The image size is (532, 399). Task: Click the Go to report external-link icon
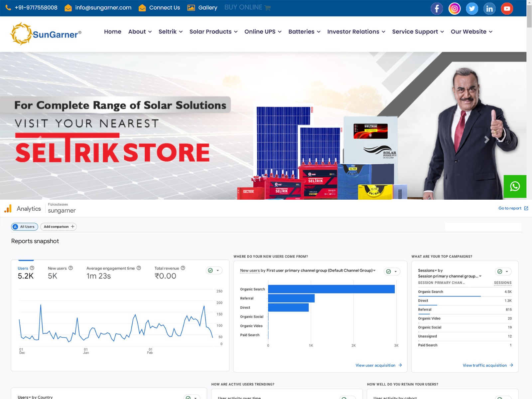click(x=526, y=208)
